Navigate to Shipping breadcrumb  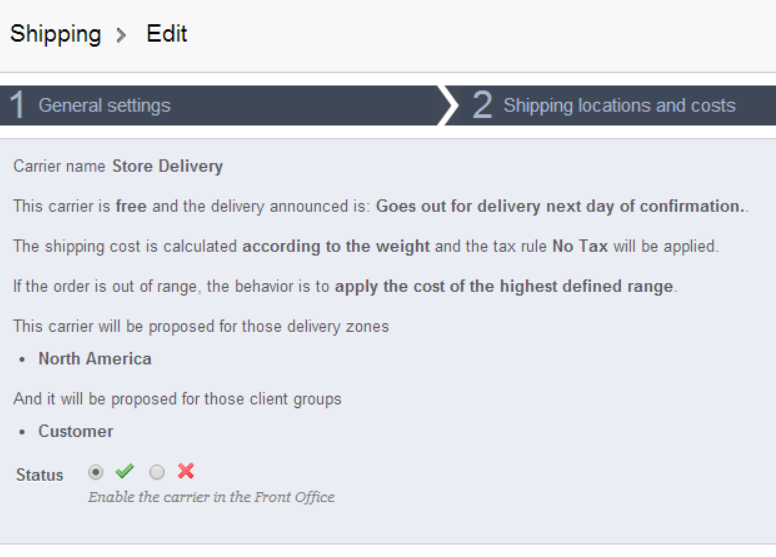point(55,34)
